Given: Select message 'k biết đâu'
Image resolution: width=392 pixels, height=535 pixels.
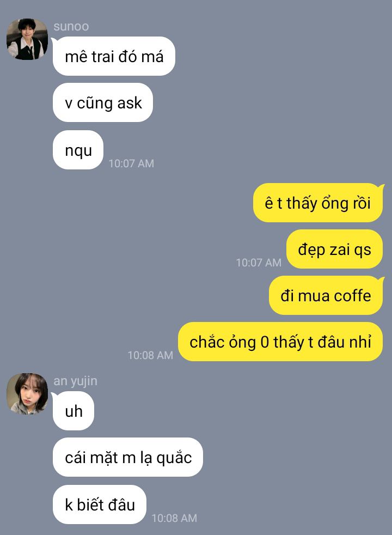Looking at the screenshot, I should (x=100, y=504).
